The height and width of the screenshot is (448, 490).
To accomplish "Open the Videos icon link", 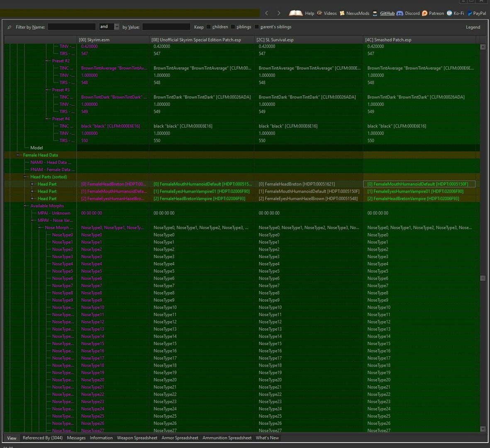I will (x=319, y=13).
